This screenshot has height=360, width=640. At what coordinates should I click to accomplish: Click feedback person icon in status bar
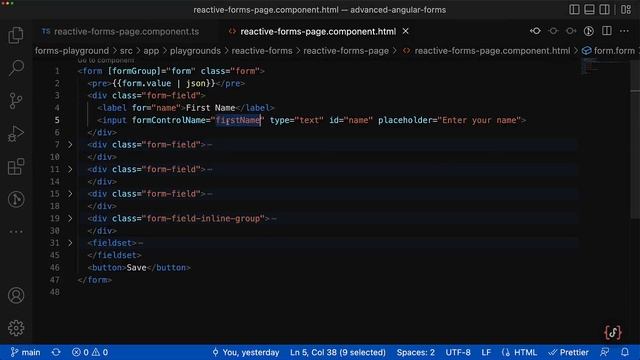click(604, 352)
